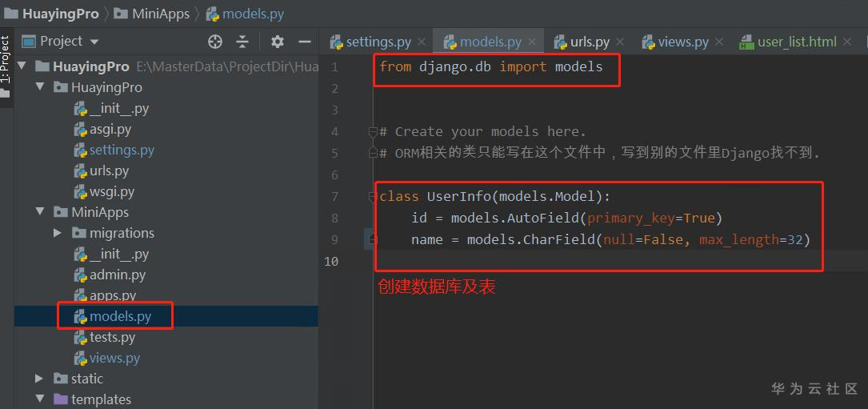868x409 pixels.
Task: Click the '# Create your models here.' comment
Action: tap(482, 132)
